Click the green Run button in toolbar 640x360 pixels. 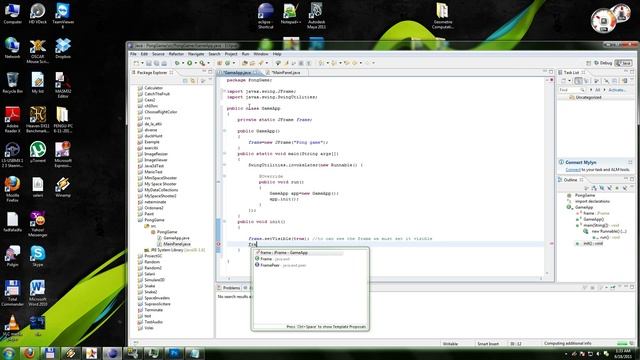click(x=189, y=63)
